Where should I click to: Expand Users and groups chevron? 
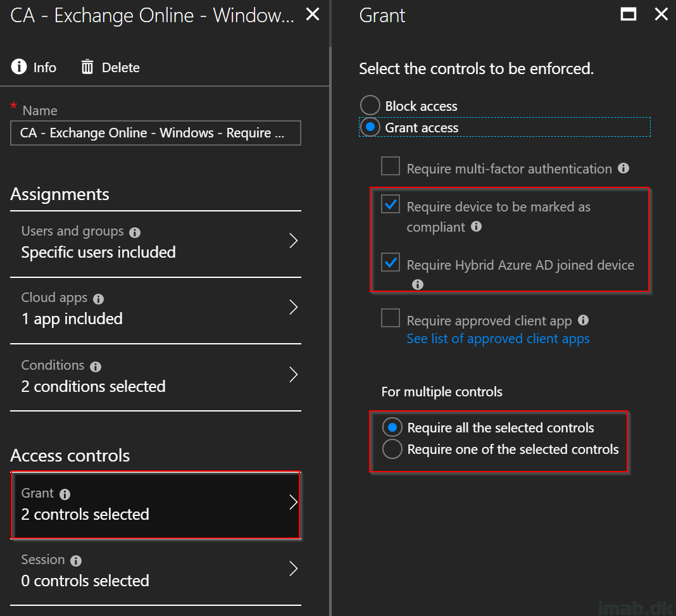(294, 241)
